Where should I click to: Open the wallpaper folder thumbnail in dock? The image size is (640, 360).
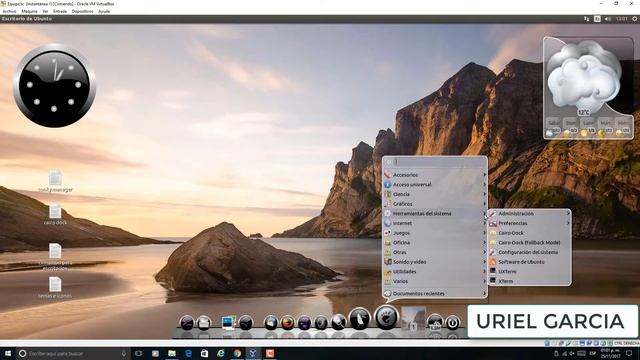coord(413,318)
